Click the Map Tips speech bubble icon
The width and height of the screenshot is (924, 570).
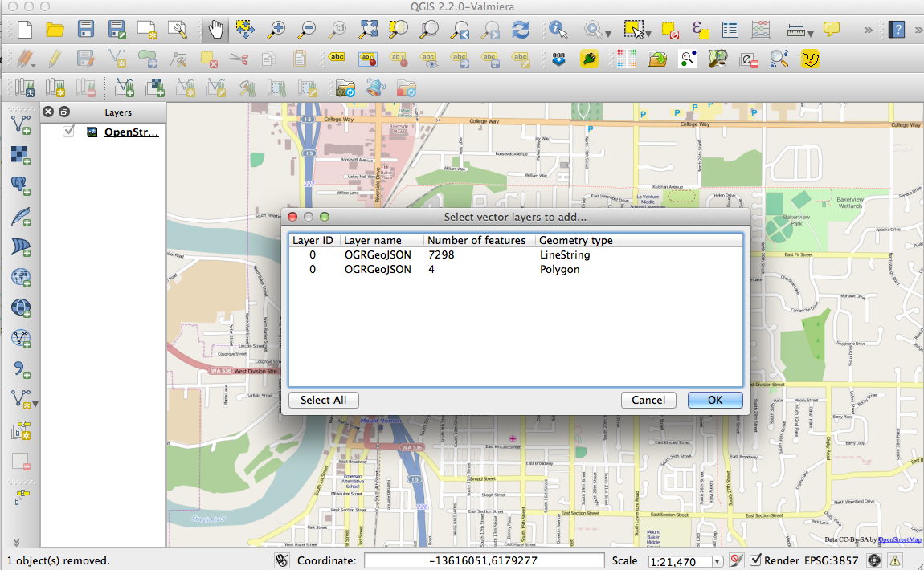pos(832,29)
